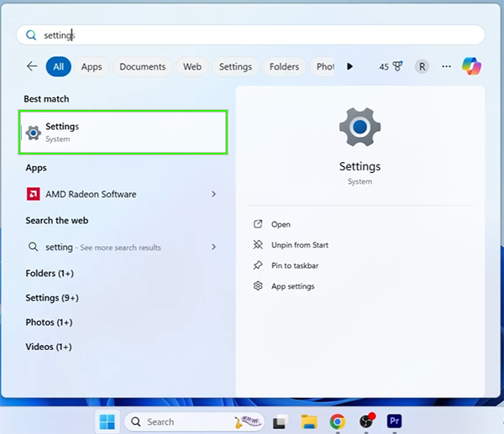504x434 pixels.
Task: Open AMD Radeon Software app result
Action: pyautogui.click(x=122, y=194)
